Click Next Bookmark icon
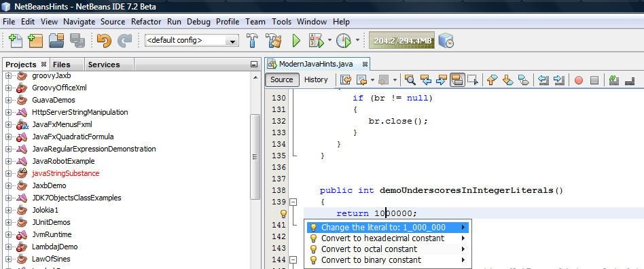 [507, 80]
